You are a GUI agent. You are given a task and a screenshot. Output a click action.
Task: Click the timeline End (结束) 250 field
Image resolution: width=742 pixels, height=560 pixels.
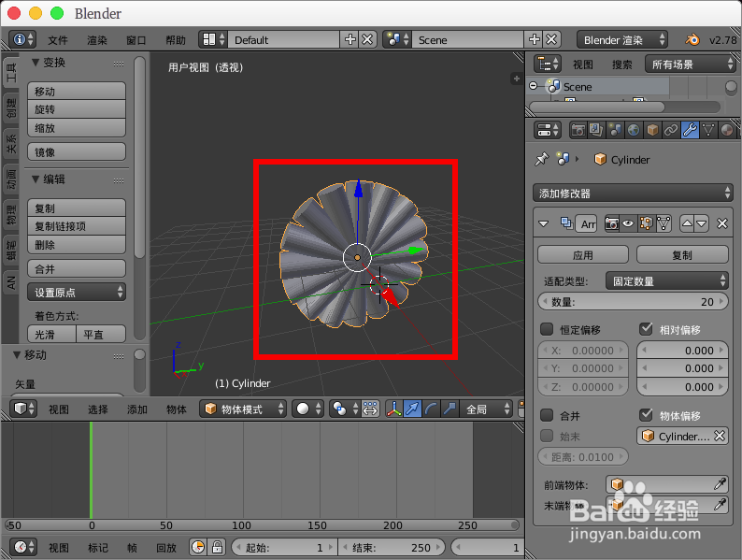tap(392, 548)
